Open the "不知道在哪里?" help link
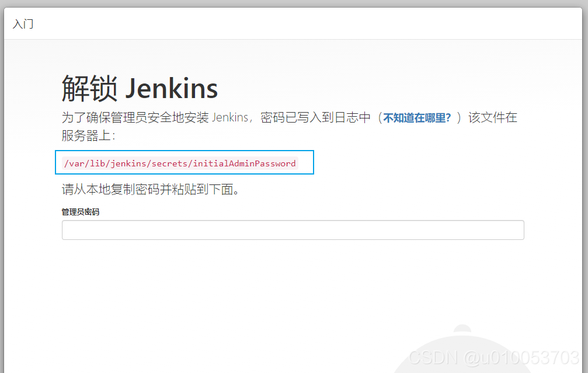This screenshot has height=373, width=588. tap(417, 118)
